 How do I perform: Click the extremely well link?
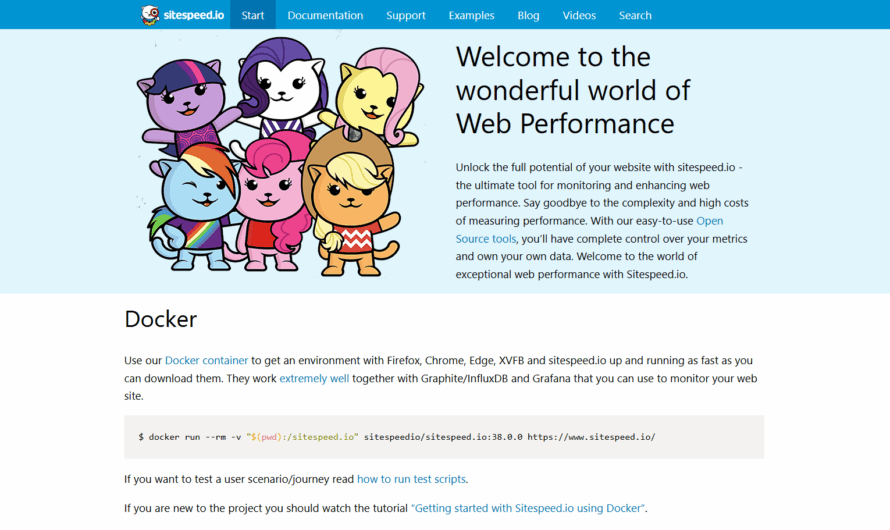coord(314,378)
